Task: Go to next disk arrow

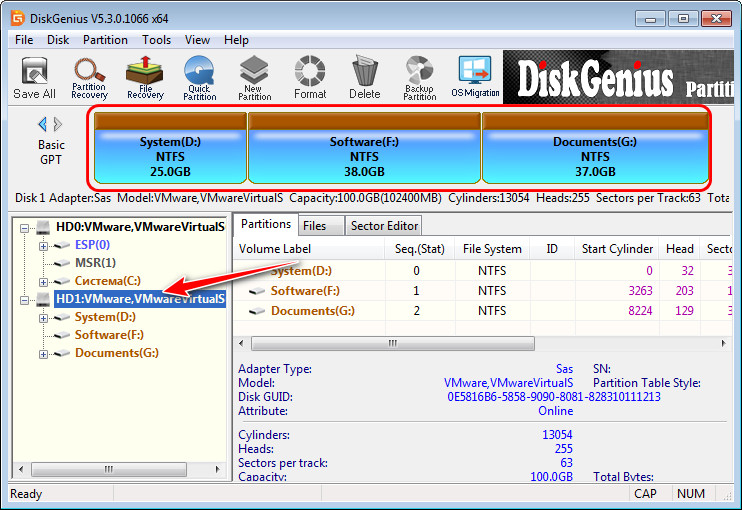Action: click(x=58, y=124)
